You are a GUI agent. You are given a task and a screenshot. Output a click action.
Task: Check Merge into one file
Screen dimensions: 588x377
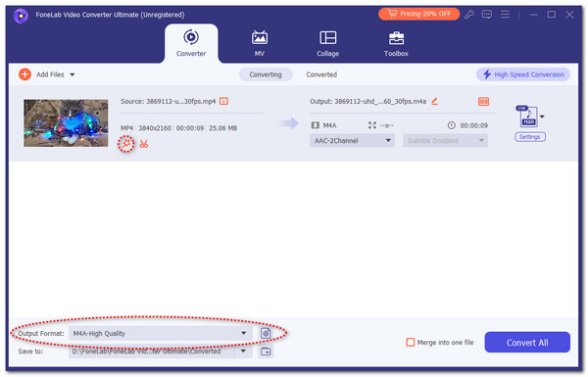(411, 342)
